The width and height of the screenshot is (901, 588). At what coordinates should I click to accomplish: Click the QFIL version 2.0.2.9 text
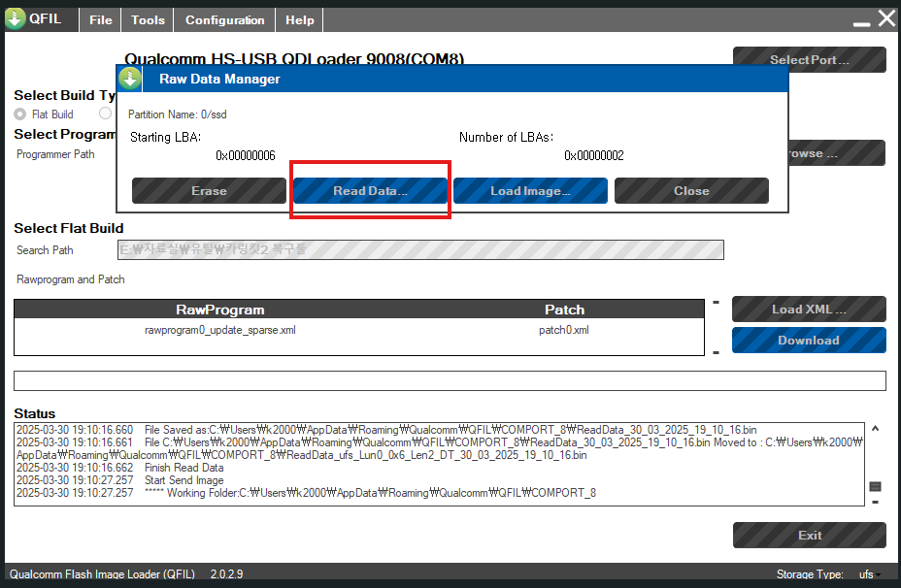click(x=226, y=573)
